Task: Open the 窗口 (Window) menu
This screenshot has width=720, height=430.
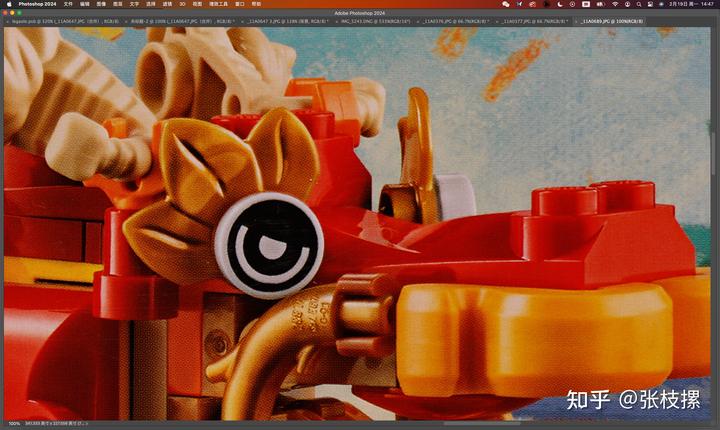Action: tap(240, 4)
